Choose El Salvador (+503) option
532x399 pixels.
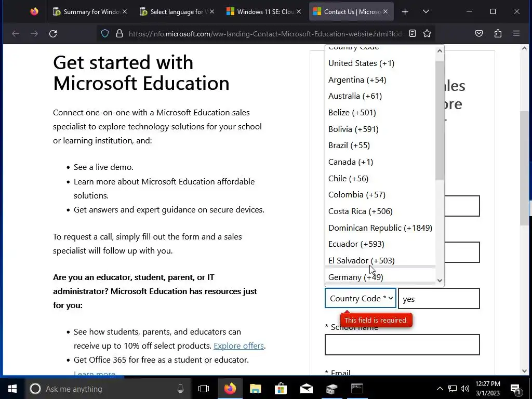380,261
